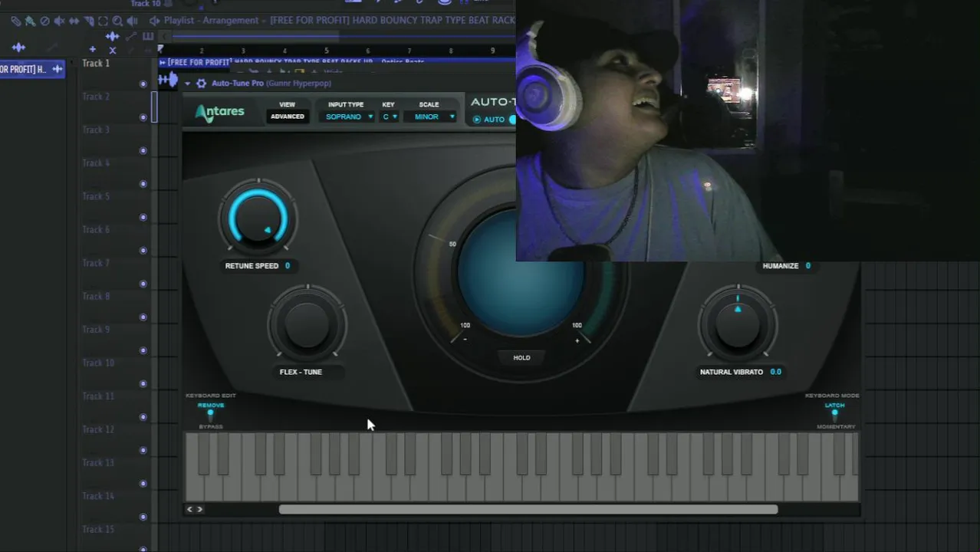Click bar 5 on the playlist timeline ruler
Viewport: 980px width, 552px height.
tap(327, 51)
